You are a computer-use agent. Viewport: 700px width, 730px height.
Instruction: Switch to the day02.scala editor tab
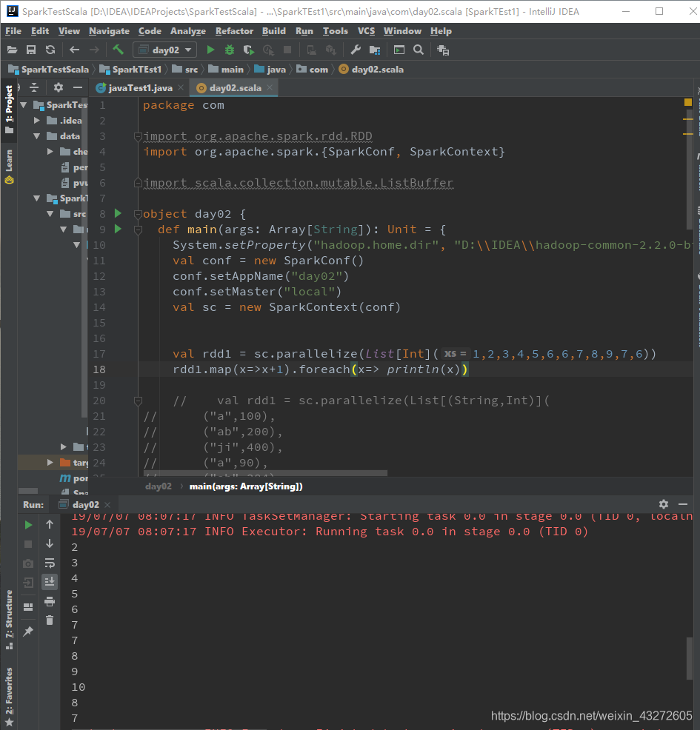point(236,88)
